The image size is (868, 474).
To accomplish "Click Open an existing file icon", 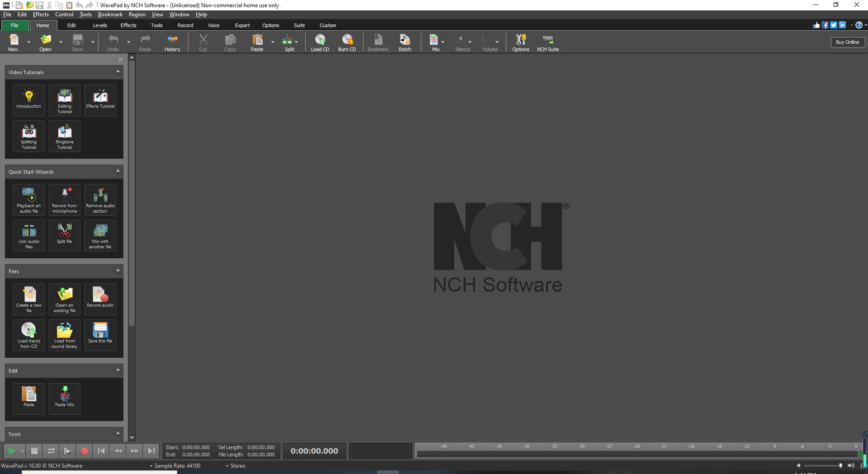I will click(65, 299).
